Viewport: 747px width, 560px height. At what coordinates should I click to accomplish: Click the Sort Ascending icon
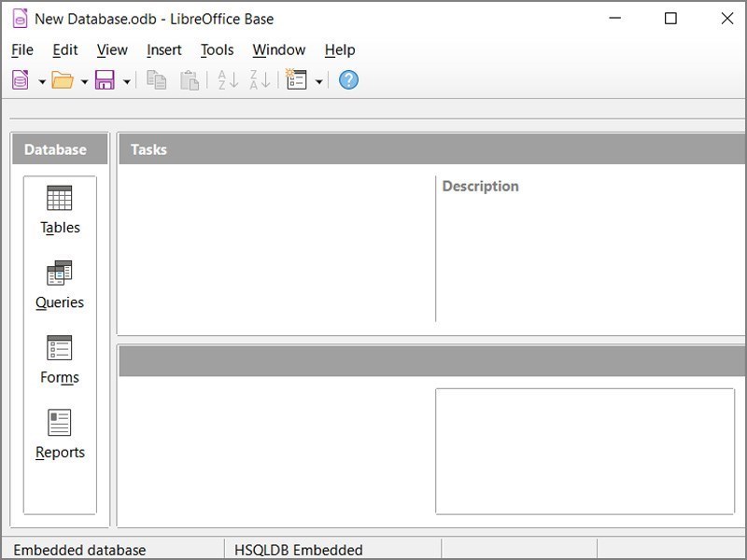coord(227,80)
